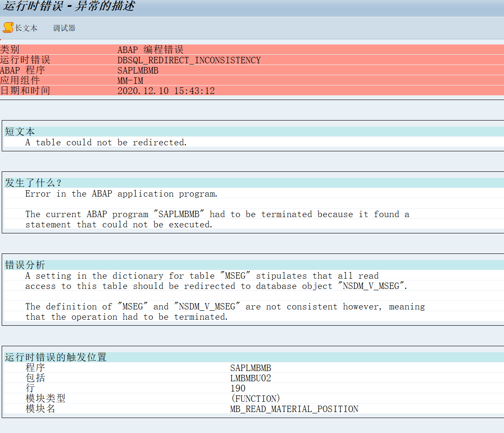Click the yellow scroll document icon
This screenshot has height=433, width=504.
(x=8, y=27)
